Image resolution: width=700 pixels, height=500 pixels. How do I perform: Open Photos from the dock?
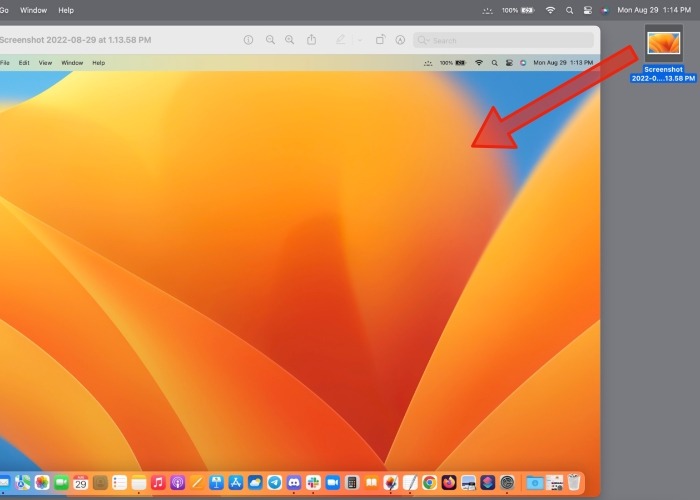pos(42,483)
